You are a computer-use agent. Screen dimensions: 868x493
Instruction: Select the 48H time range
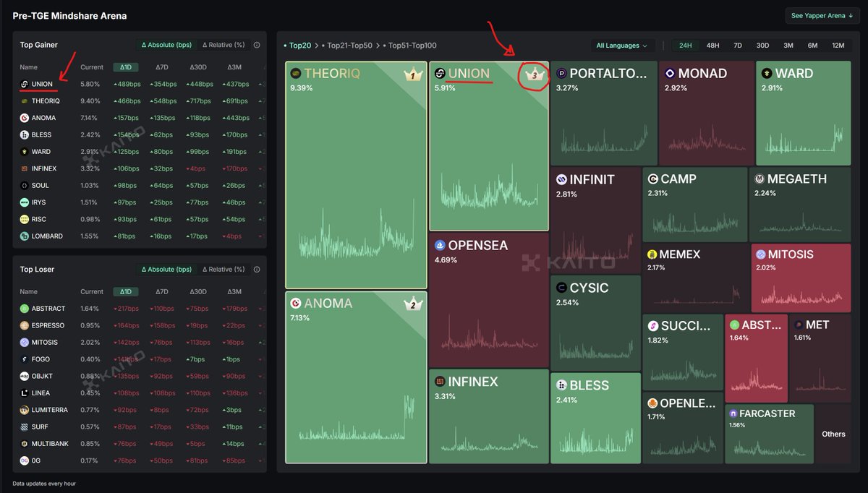click(x=712, y=46)
